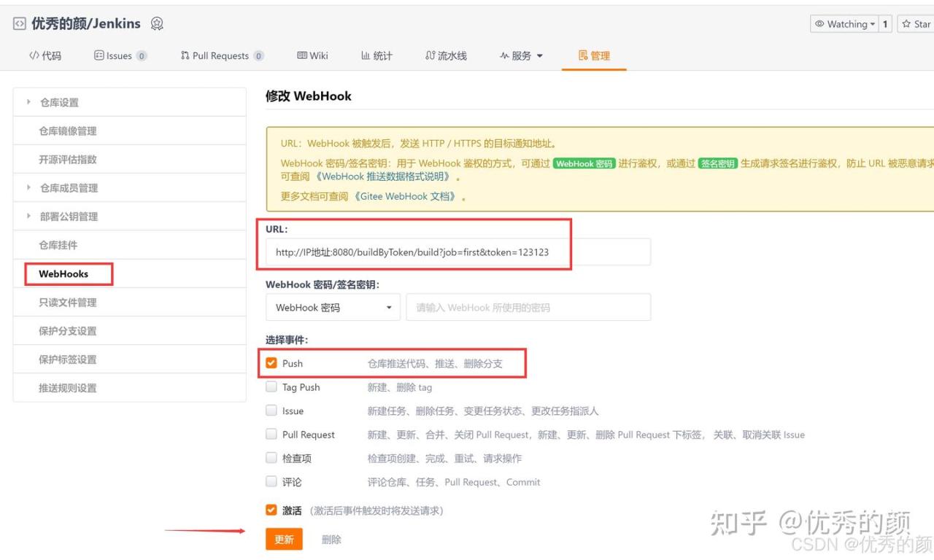Open the 代码 tab with code icon
Viewport: 934px width, 560px height.
click(x=34, y=55)
